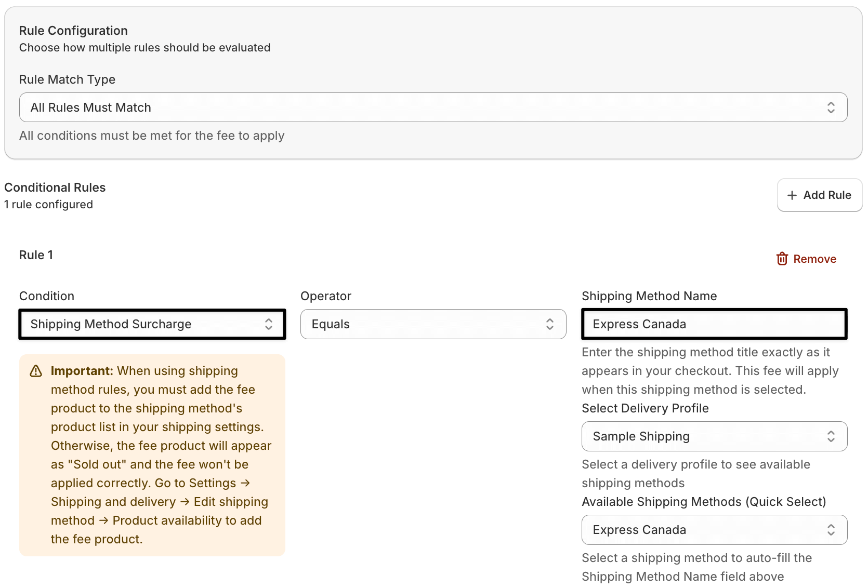Open the Condition dropdown showing Shipping Method Surcharge
This screenshot has width=868, height=588.
(x=151, y=324)
